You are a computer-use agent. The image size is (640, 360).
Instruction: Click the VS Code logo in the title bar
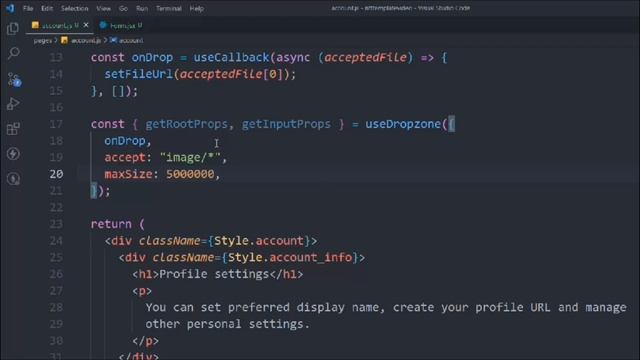pos(10,8)
